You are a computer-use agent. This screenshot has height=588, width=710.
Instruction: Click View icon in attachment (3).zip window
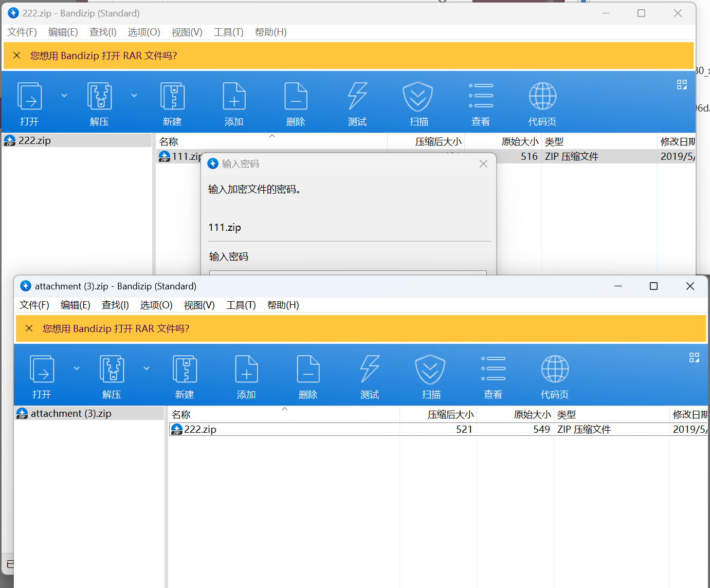click(493, 369)
